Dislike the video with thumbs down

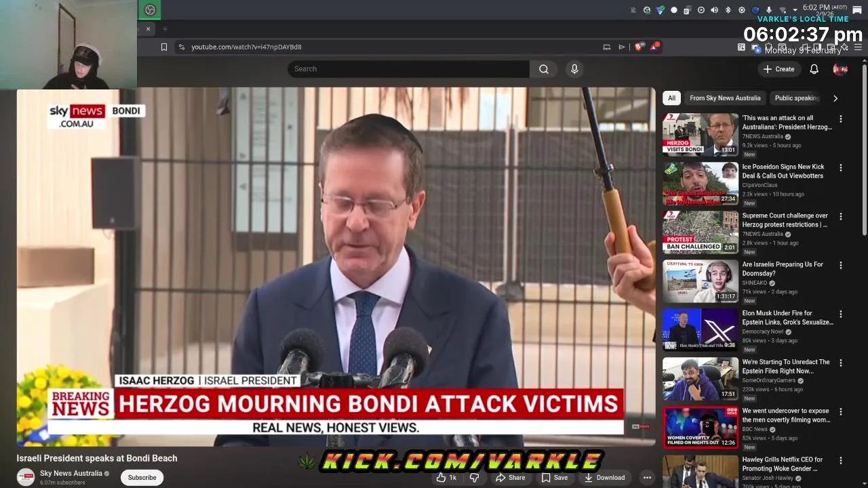tap(474, 478)
